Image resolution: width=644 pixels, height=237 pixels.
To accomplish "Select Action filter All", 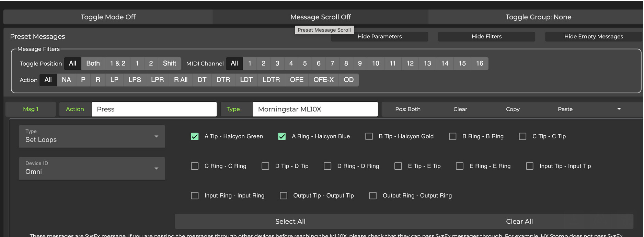I will coord(48,80).
